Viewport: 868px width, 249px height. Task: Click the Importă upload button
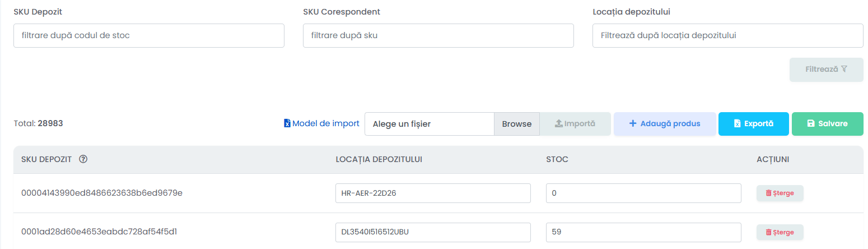pyautogui.click(x=575, y=124)
